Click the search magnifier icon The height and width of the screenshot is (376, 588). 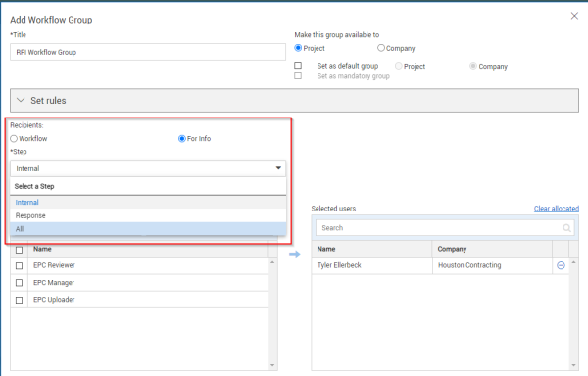click(x=566, y=228)
